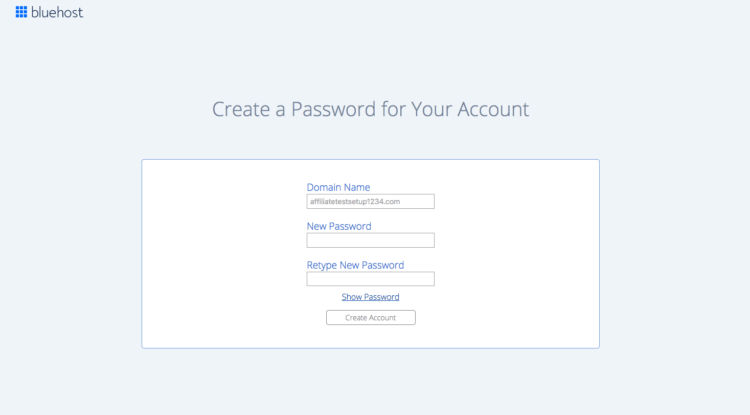Click the word "Account" on the Create Account button
750x415 pixels.
coord(383,318)
